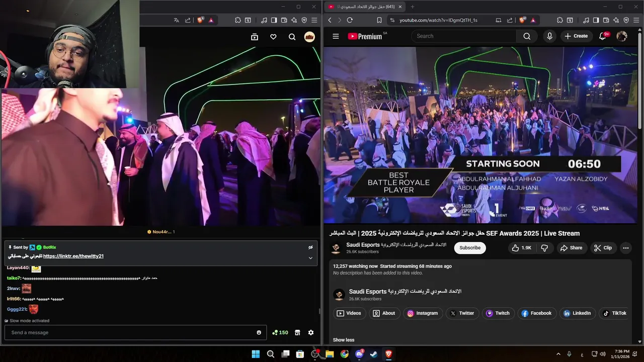Click the username taiko7 in chat
Image resolution: width=644 pixels, height=362 pixels.
pos(14,278)
